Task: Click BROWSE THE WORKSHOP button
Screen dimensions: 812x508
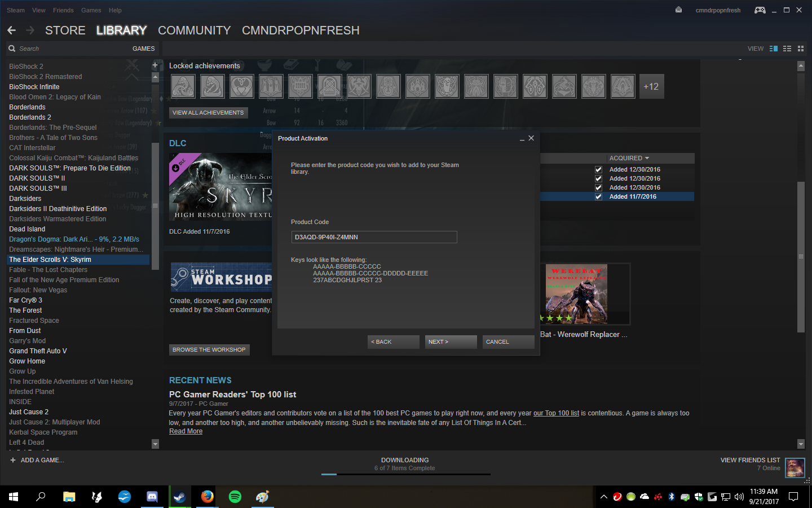Action: point(209,350)
